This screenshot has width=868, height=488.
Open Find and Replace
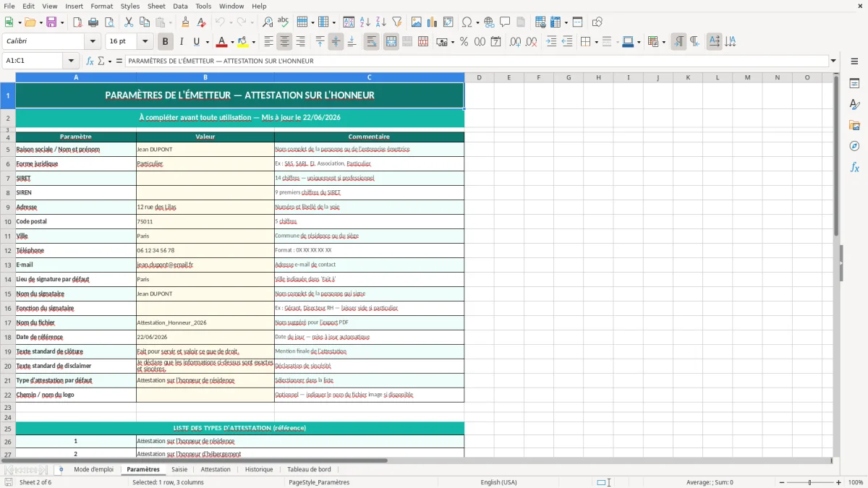coord(268,22)
